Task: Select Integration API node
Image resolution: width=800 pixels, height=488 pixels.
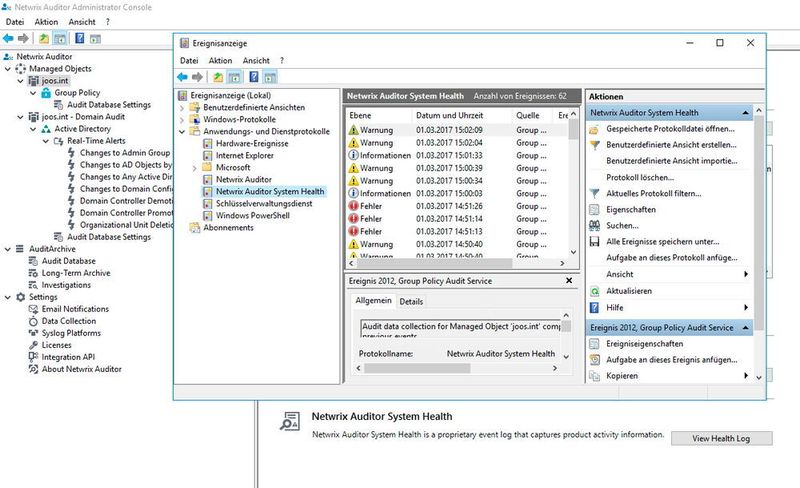Action: [x=68, y=357]
